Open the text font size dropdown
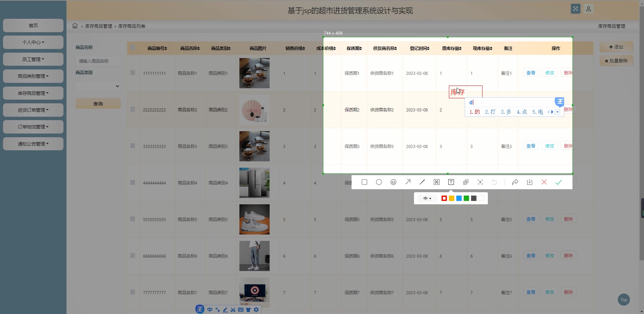644x314 pixels. pyautogui.click(x=427, y=199)
